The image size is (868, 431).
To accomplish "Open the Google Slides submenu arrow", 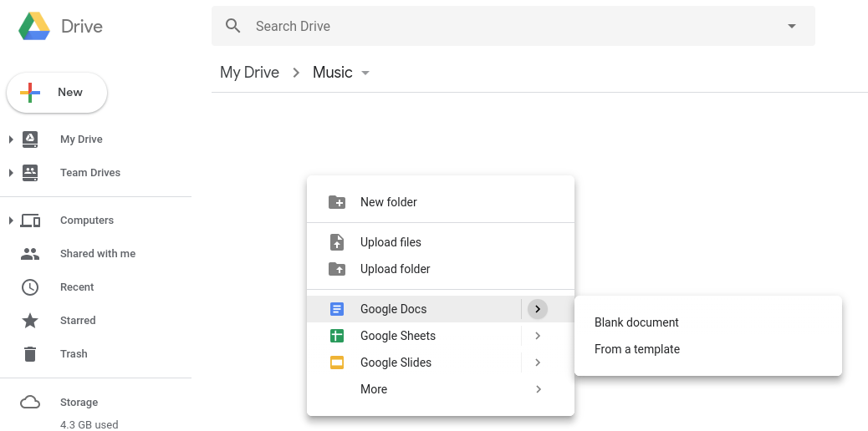I will 538,363.
